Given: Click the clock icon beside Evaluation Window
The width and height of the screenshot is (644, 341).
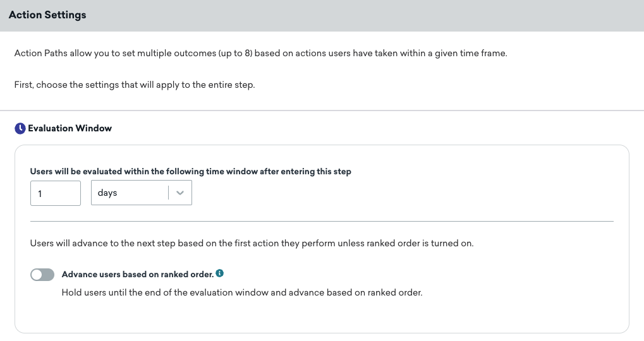Looking at the screenshot, I should tap(20, 128).
